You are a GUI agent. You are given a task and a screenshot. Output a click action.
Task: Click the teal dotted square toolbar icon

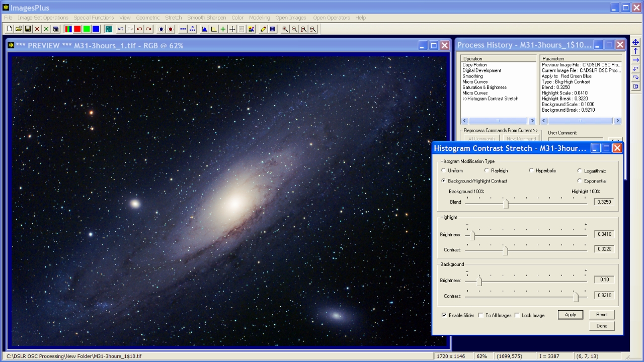coord(108,29)
